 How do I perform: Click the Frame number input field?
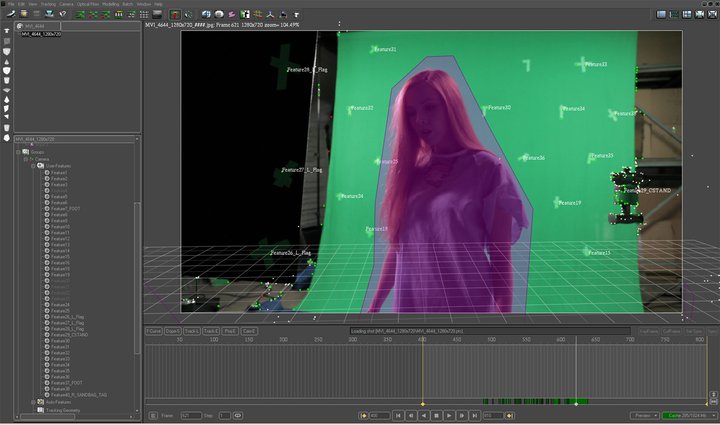click(191, 416)
